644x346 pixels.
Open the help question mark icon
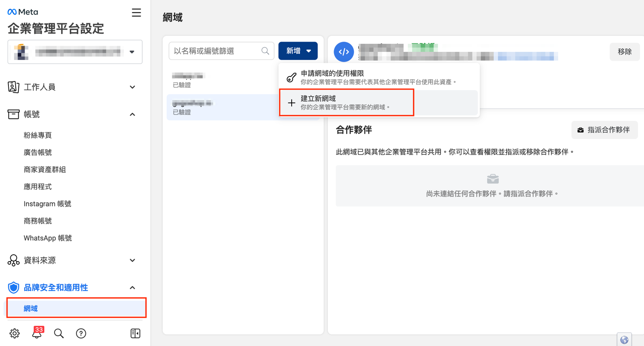coord(81,333)
